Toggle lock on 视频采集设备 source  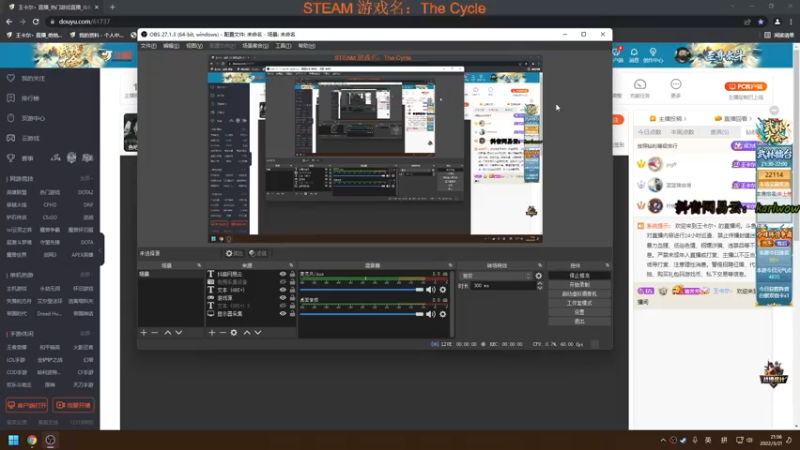click(x=292, y=282)
